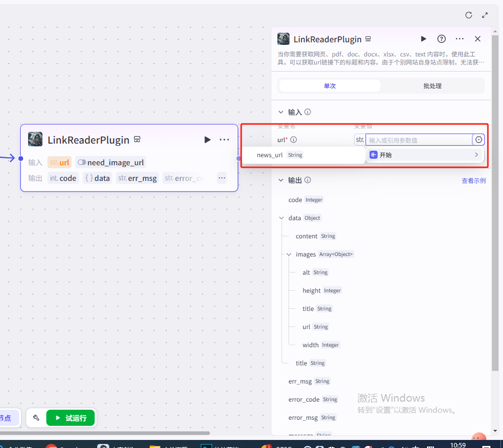Collapse the 输入 section
Image resolution: width=503 pixels, height=448 pixels.
pos(281,112)
